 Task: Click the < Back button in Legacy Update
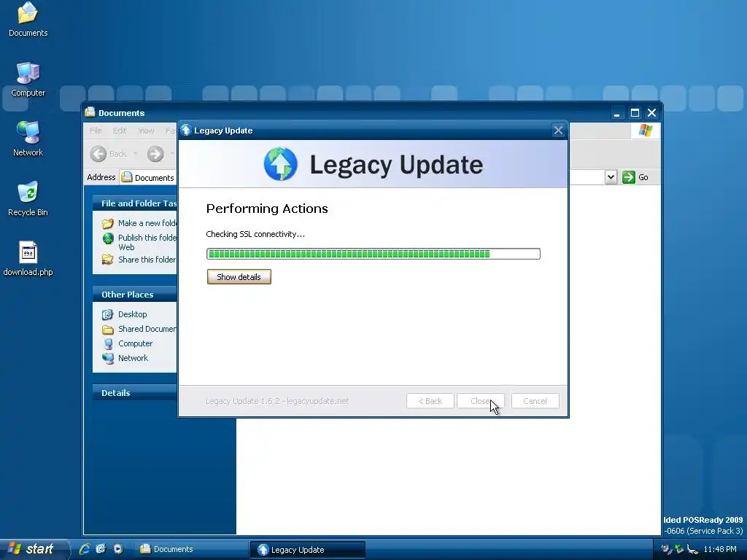(x=430, y=401)
